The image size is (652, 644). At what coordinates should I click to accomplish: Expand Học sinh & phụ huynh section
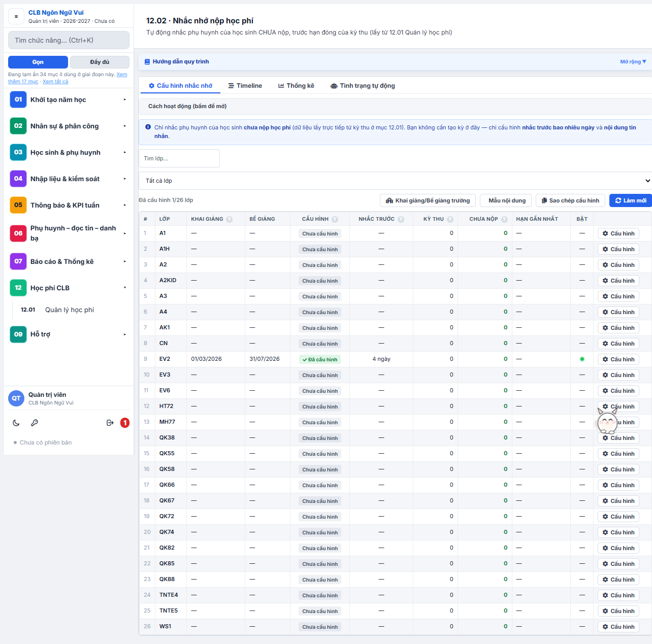69,152
